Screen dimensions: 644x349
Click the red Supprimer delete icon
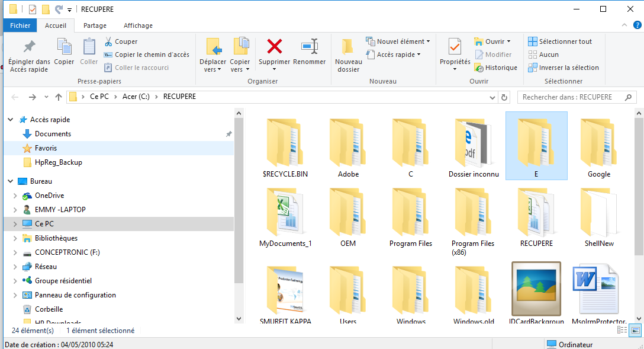click(x=275, y=46)
